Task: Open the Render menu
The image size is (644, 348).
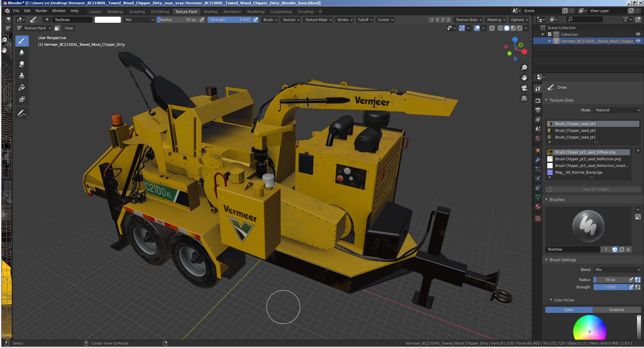Action: [41, 11]
